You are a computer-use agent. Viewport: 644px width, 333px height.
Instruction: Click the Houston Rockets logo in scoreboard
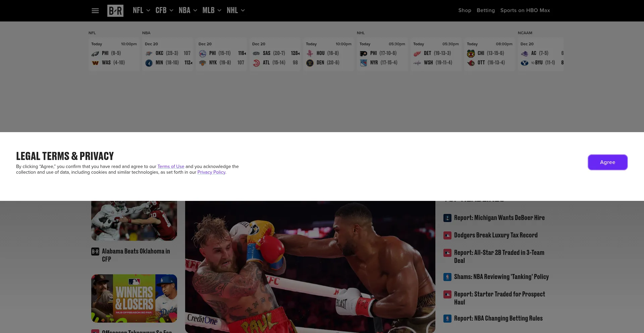[310, 53]
